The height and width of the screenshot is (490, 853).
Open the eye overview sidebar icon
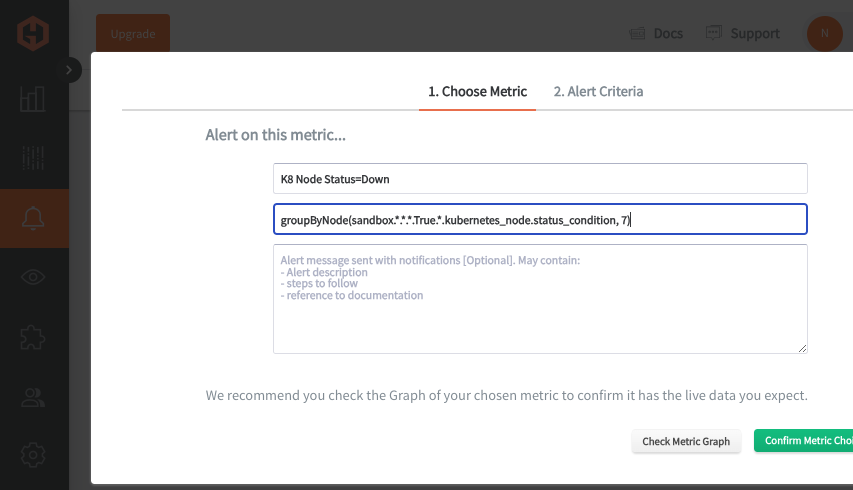point(33,277)
